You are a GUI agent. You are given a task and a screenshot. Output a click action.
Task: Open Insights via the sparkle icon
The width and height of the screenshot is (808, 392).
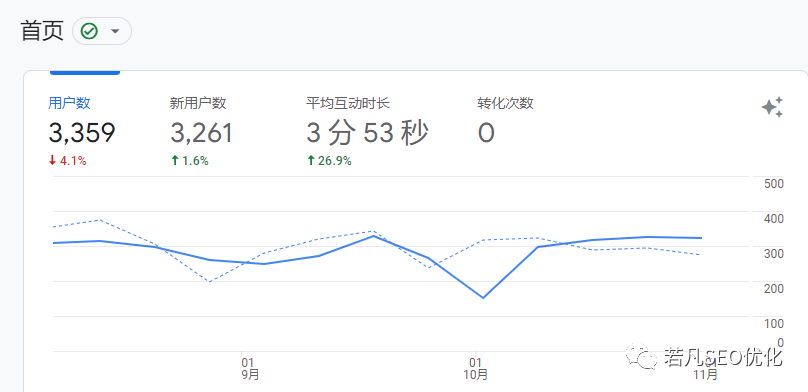[772, 107]
